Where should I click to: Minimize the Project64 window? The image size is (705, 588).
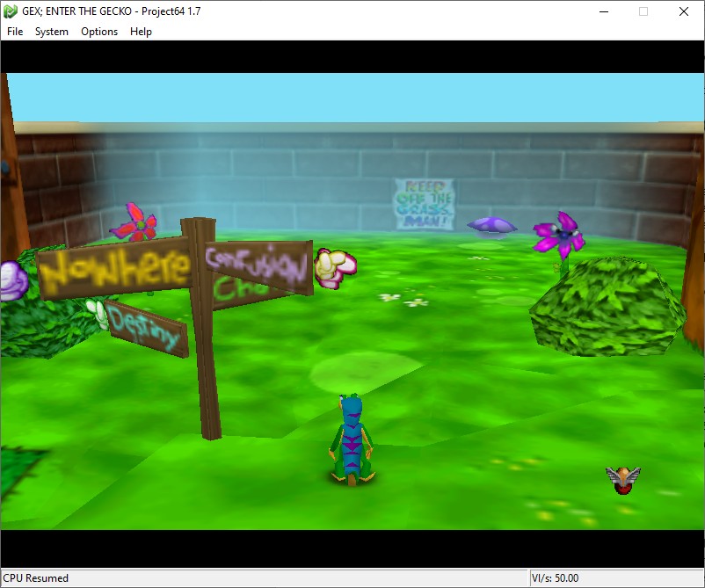tap(604, 11)
